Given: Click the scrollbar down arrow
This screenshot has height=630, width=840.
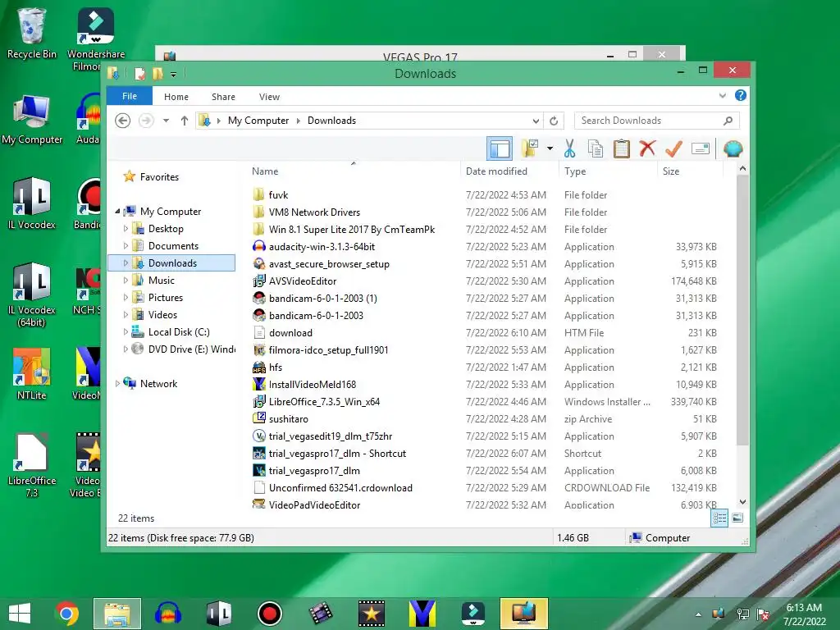Looking at the screenshot, I should coord(742,502).
